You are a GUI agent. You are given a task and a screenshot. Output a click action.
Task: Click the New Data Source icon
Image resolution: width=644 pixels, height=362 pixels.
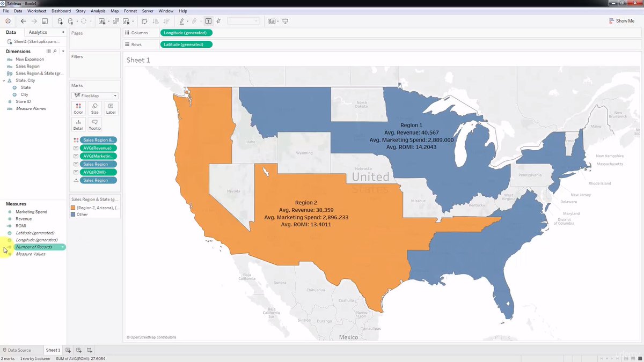60,21
